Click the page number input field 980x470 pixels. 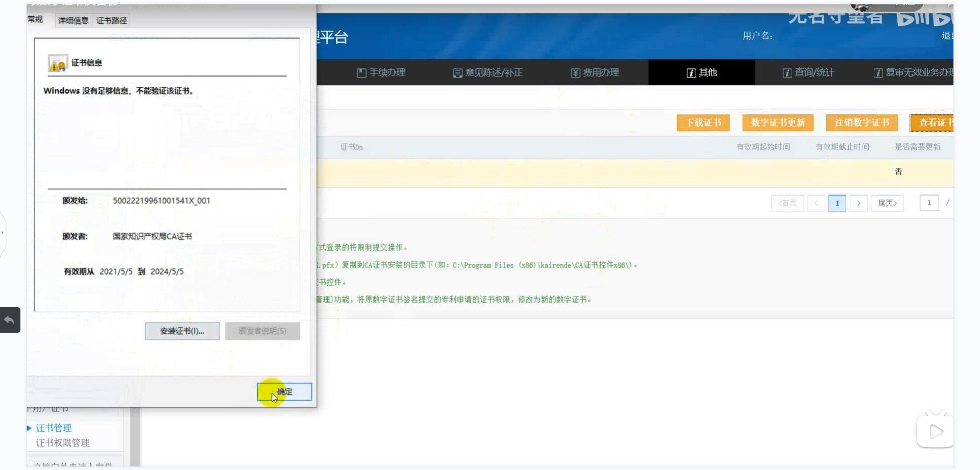(929, 203)
